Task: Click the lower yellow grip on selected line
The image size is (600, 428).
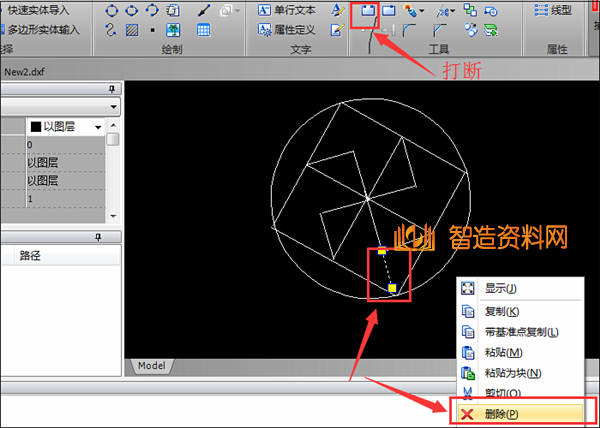Action: coord(393,288)
